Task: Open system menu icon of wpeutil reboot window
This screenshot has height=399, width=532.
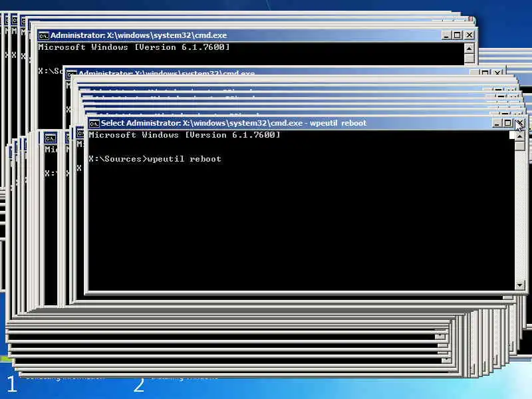Action: pyautogui.click(x=94, y=124)
